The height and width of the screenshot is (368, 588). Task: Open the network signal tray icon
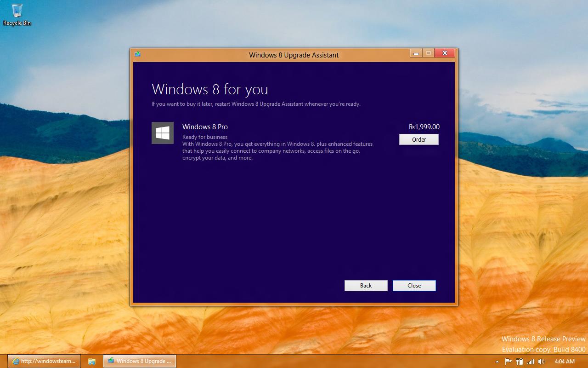[531, 362]
